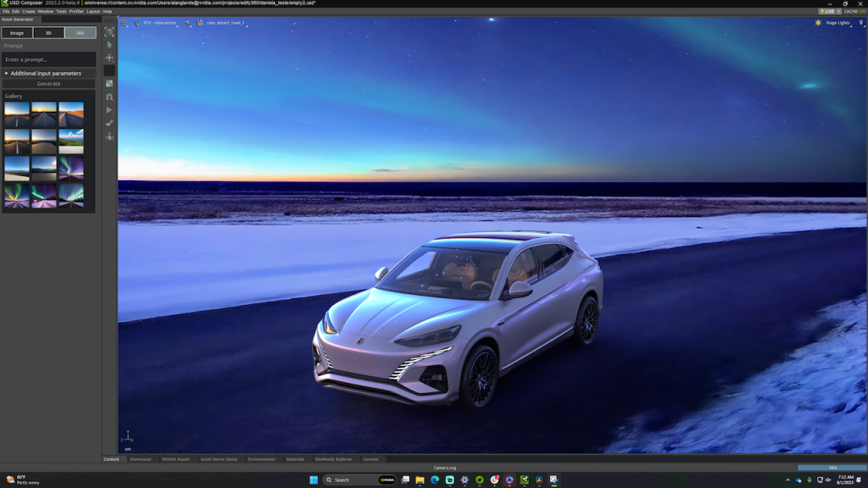Click the Generate button
868x488 pixels.
(x=48, y=84)
